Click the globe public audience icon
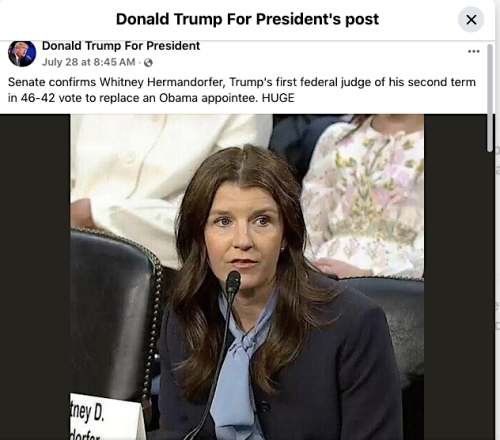Screen dimensions: 500x440 tap(148, 62)
